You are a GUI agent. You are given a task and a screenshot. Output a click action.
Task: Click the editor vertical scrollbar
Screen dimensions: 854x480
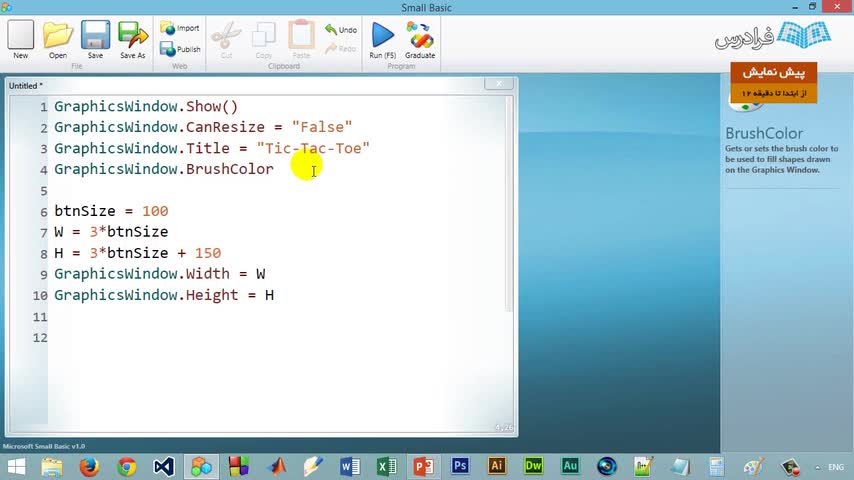coord(509,204)
